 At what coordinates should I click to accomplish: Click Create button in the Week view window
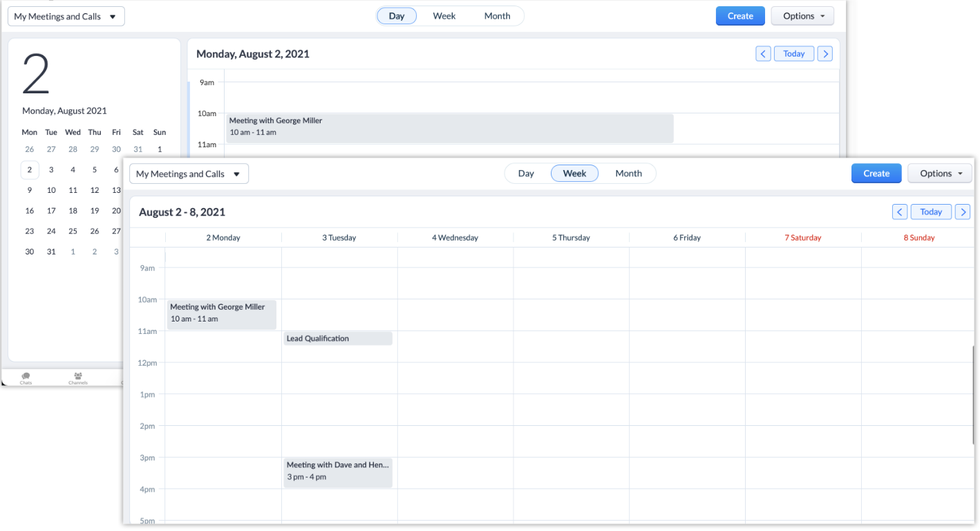(x=876, y=174)
